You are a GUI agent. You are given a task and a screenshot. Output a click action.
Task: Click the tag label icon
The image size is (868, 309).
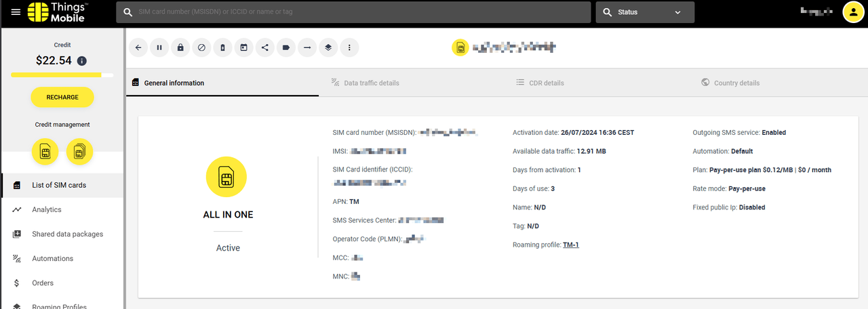pyautogui.click(x=285, y=47)
